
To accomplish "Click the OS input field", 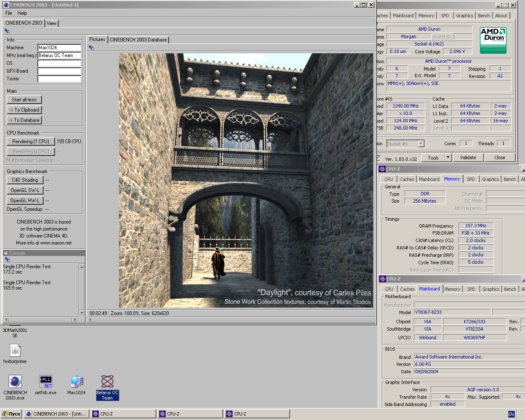I will 59,63.
